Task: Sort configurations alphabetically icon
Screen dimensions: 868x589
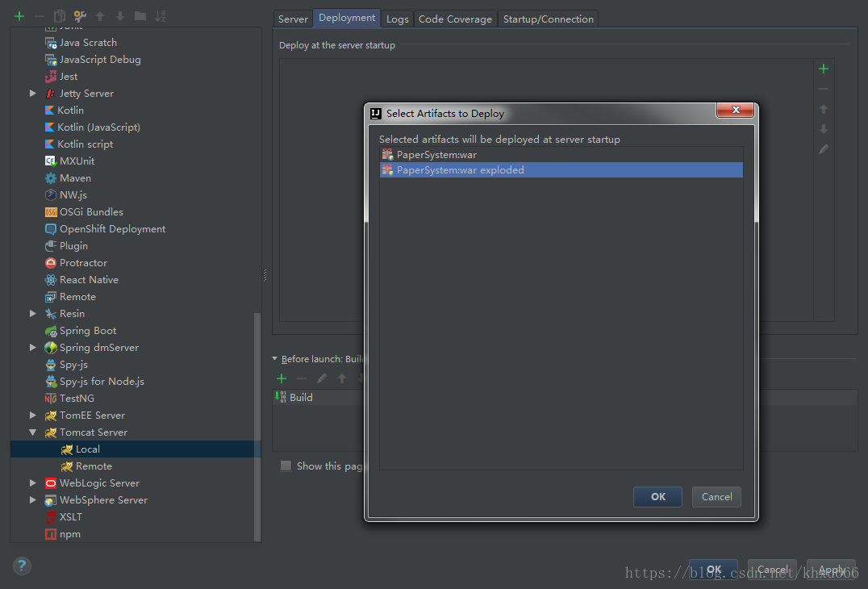Action: 161,16
